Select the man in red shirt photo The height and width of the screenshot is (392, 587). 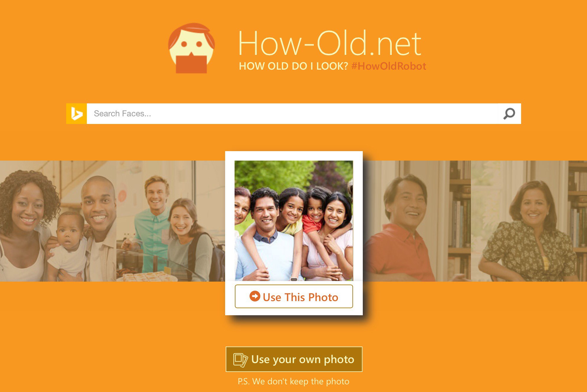[417, 221]
